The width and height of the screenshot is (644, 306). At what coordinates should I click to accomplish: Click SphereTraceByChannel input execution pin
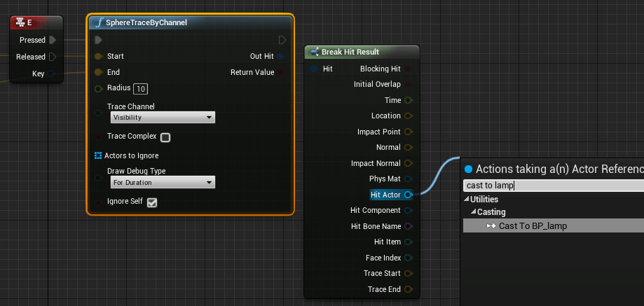98,40
